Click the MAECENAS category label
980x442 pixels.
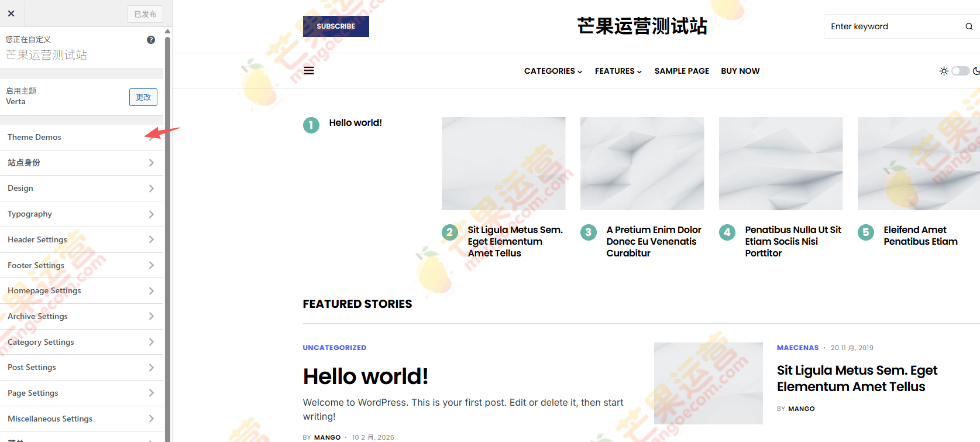coord(798,348)
